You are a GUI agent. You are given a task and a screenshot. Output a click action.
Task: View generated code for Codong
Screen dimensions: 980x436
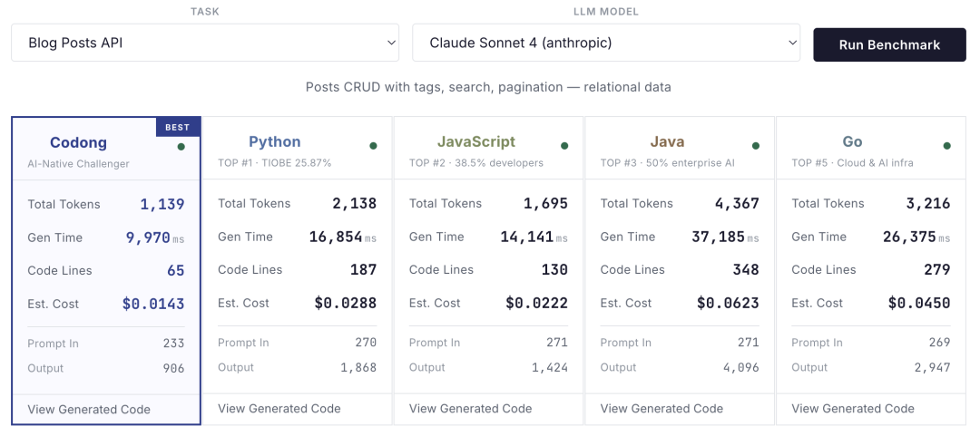(89, 410)
